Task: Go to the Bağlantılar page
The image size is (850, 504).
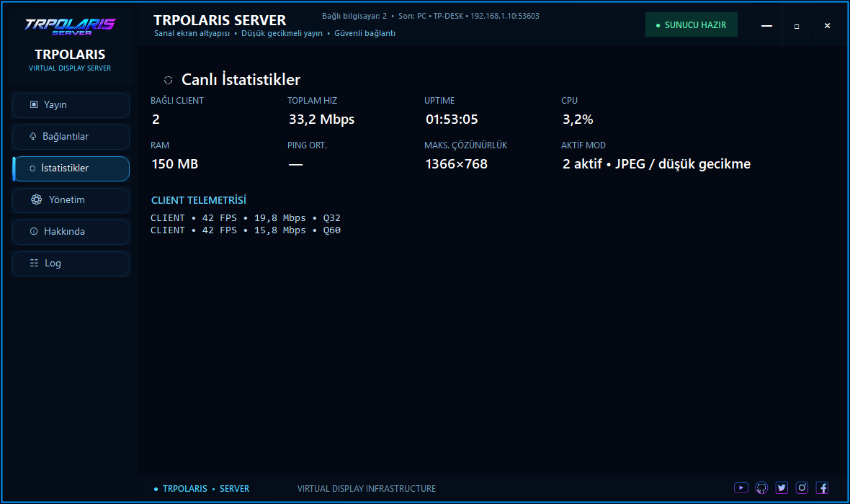Action: tap(71, 137)
